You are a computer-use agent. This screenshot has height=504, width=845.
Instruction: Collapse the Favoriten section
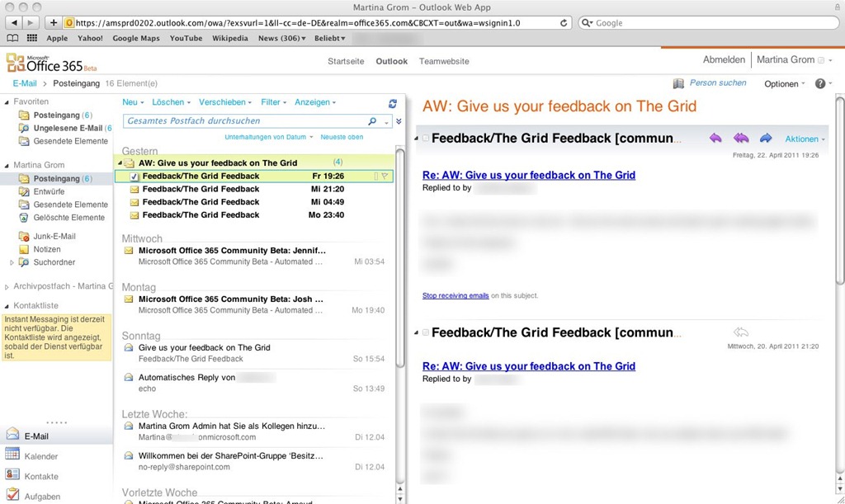point(7,101)
